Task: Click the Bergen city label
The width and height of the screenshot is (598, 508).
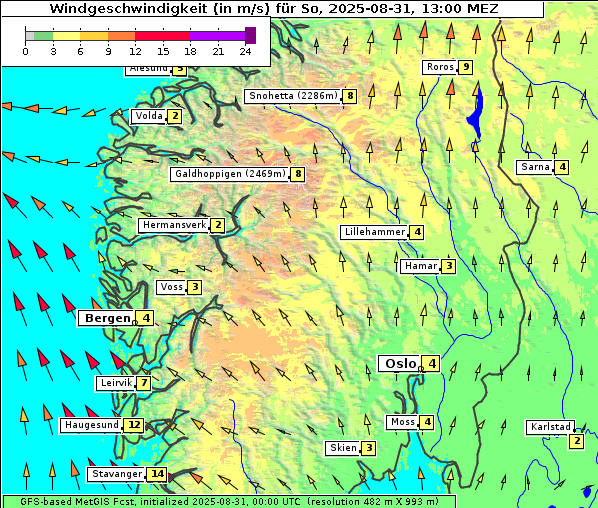Action: coord(108,318)
